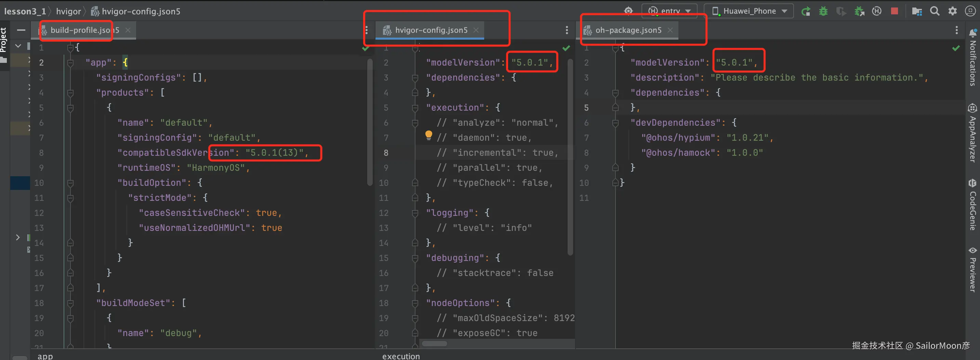Collapse the "strictMode" block fold
980x360 pixels.
click(x=70, y=198)
